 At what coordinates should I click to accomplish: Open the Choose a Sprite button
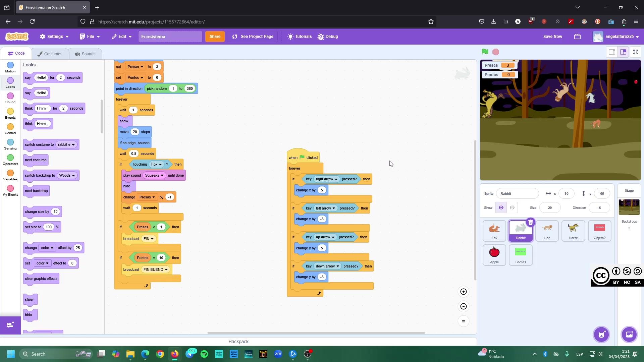coord(602,334)
